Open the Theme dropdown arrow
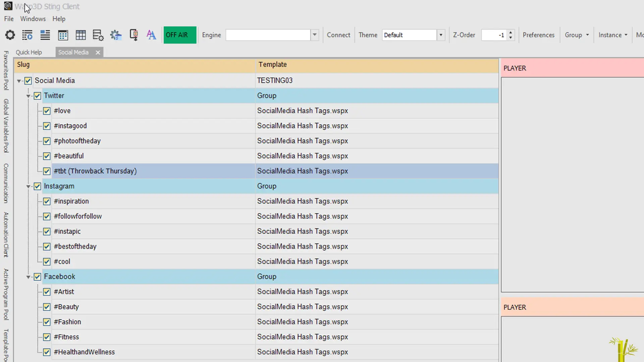The width and height of the screenshot is (644, 362). tap(441, 35)
